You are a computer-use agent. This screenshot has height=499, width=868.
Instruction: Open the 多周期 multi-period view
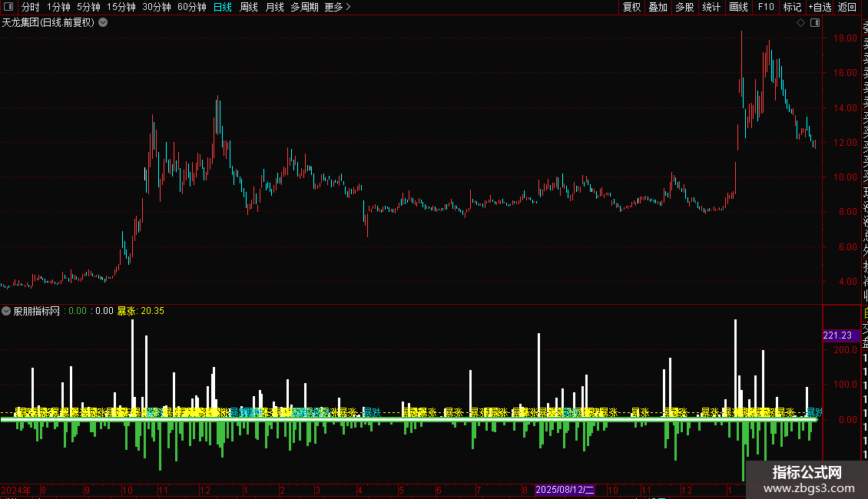(x=304, y=7)
